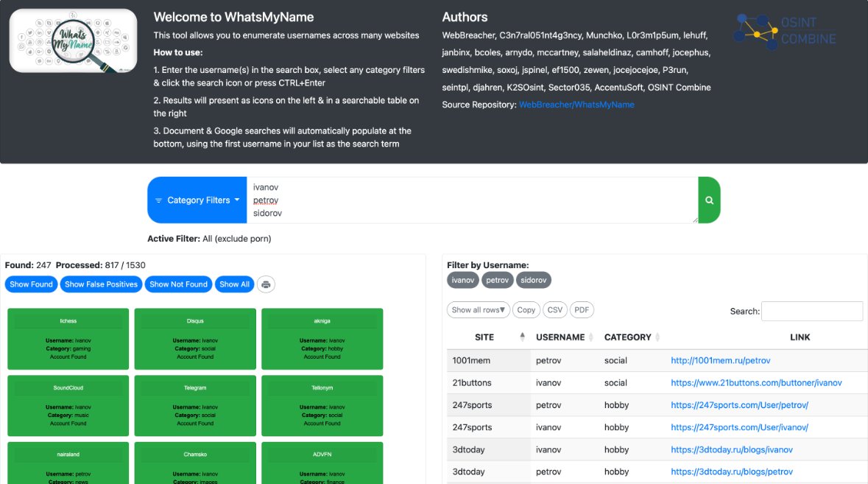
Task: Click the Processed: 817 / 1530 text
Action: (x=100, y=265)
